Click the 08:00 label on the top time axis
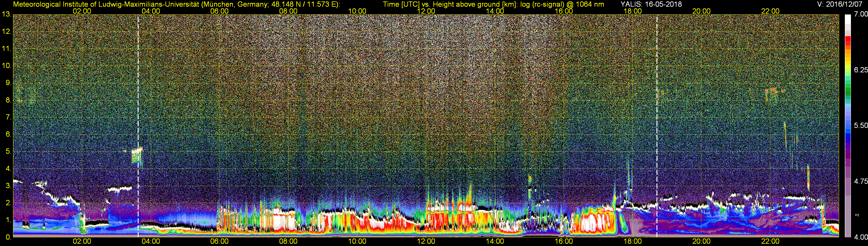This screenshot has width=868, height=246. [288, 11]
